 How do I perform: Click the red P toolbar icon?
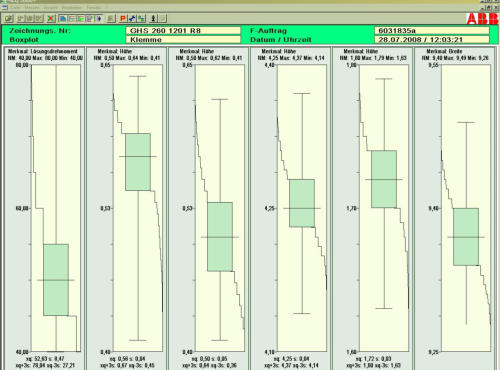123,18
